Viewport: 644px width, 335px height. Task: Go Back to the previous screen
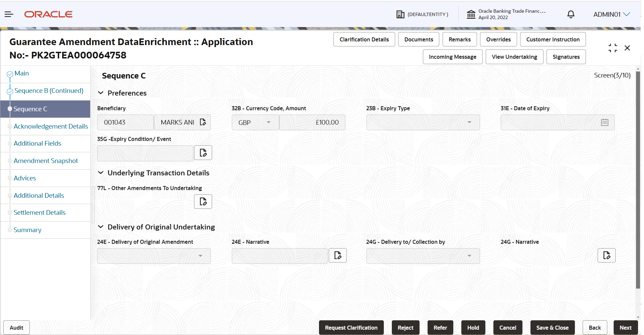(x=595, y=328)
